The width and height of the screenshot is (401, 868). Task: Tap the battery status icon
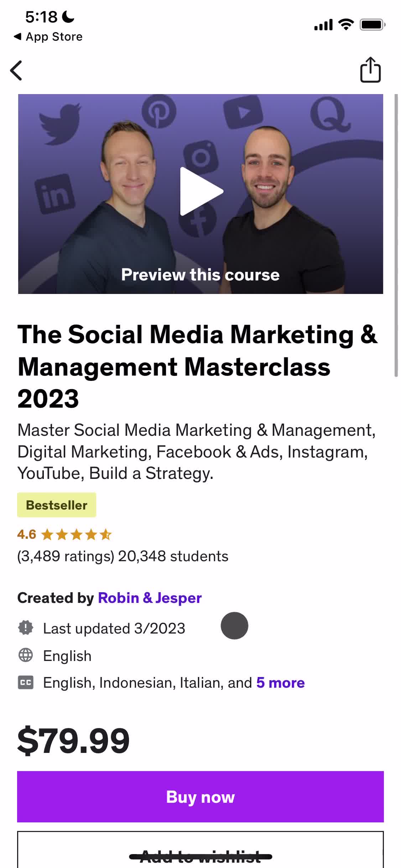(372, 25)
